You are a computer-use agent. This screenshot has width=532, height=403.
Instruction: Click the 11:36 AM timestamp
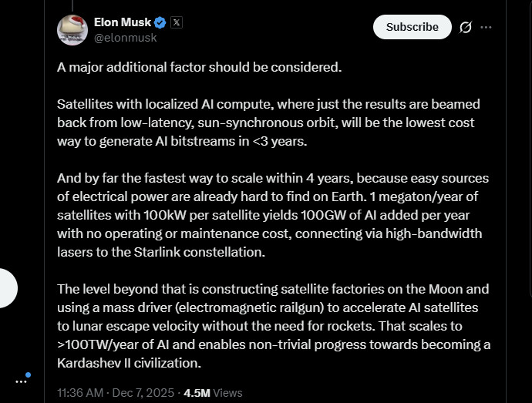tap(80, 392)
